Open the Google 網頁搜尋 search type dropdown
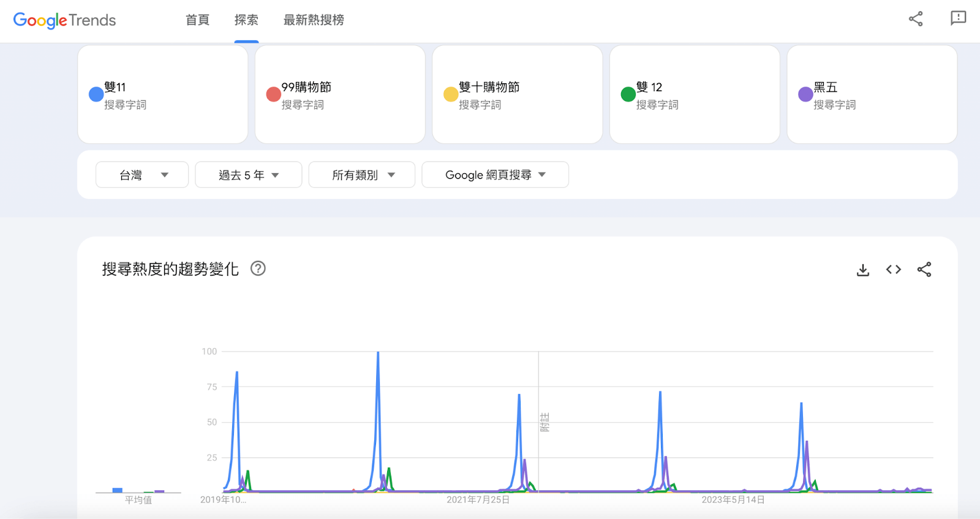Screen dimensions: 980x519 [496, 175]
